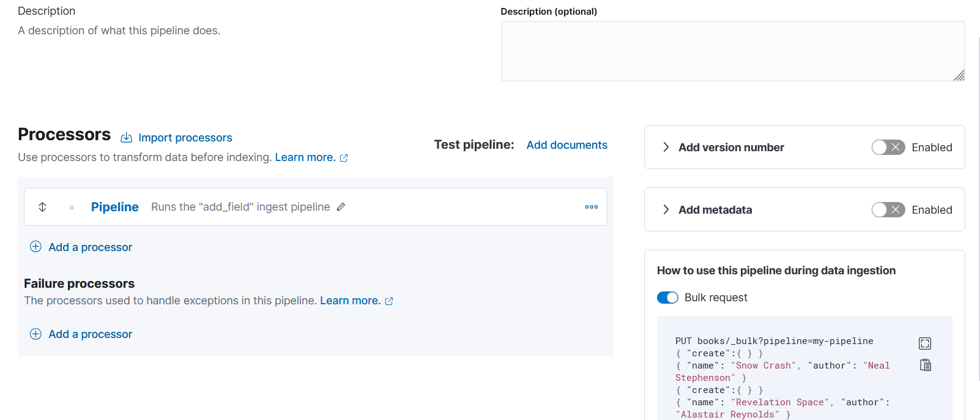Copy the bulk request code snippet
Image resolution: width=980 pixels, height=420 pixels.
925,365
